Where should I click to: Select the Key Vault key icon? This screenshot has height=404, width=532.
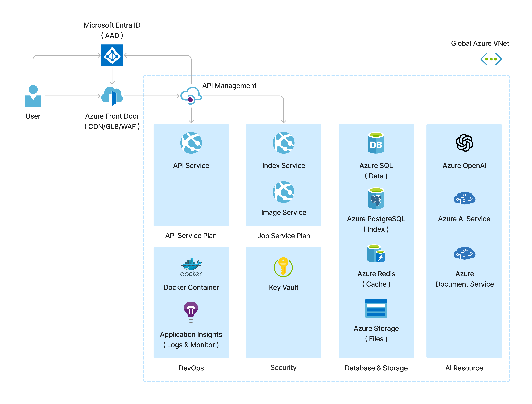tap(283, 267)
